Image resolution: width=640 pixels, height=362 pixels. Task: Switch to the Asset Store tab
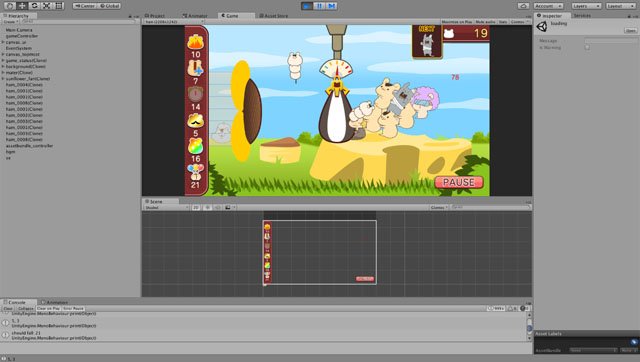tap(273, 16)
